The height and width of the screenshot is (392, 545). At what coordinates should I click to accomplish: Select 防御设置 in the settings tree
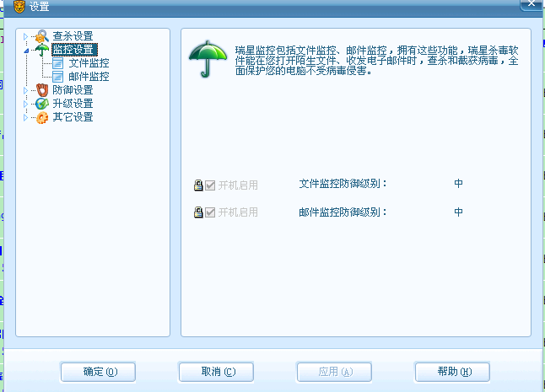click(73, 90)
